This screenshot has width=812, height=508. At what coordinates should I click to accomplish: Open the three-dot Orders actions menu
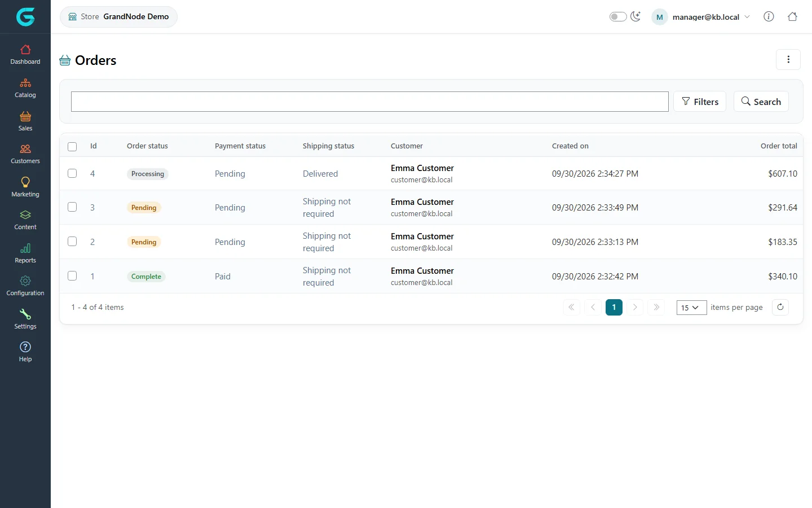788,59
